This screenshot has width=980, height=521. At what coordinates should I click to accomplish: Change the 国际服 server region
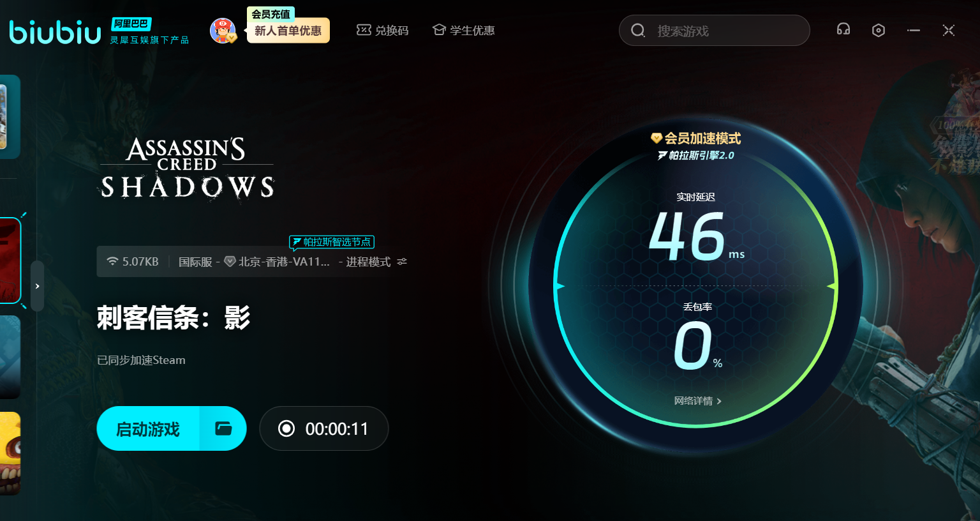195,262
